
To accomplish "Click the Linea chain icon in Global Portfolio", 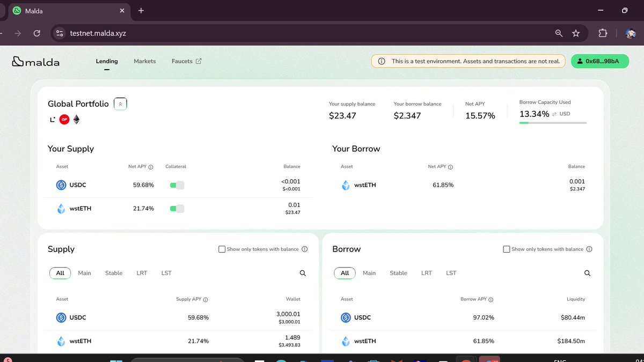I will click(52, 120).
